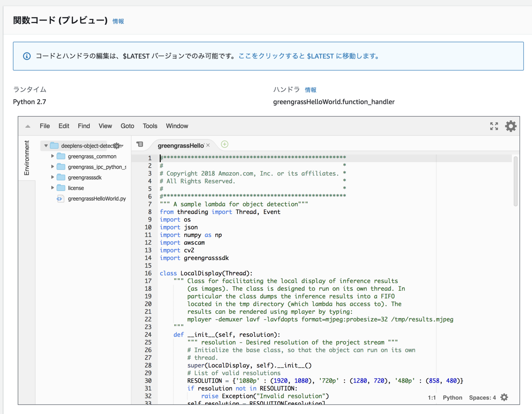Expand the license folder

[52, 188]
